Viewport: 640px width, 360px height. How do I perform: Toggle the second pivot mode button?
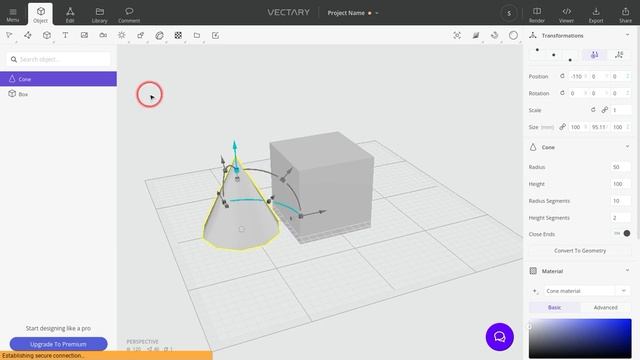(x=619, y=55)
